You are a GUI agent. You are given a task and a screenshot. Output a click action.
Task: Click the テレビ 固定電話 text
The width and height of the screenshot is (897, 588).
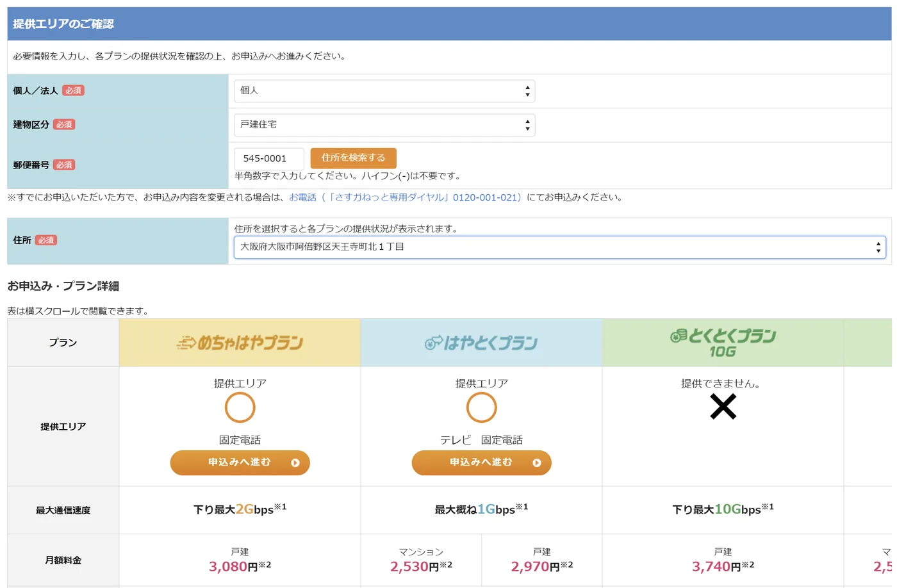481,440
